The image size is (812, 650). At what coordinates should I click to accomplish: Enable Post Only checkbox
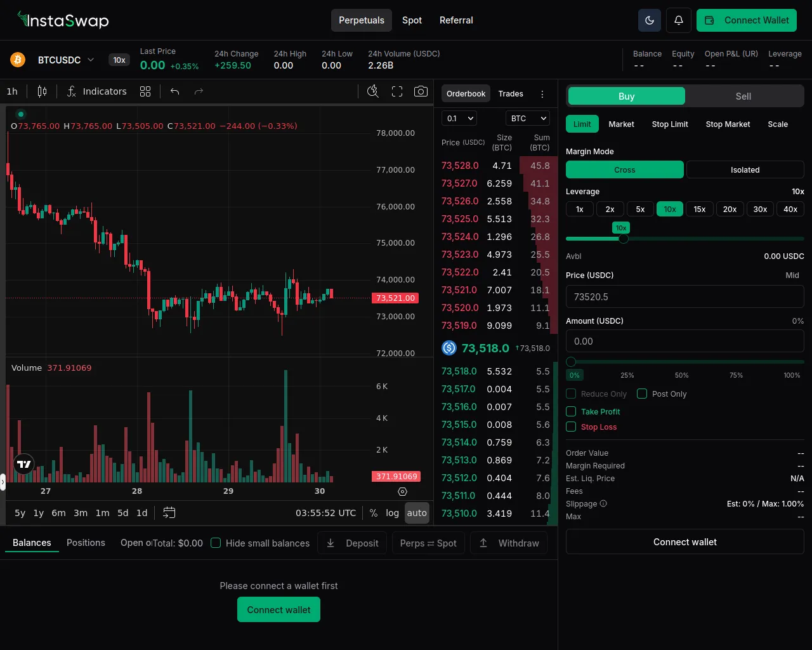(642, 394)
